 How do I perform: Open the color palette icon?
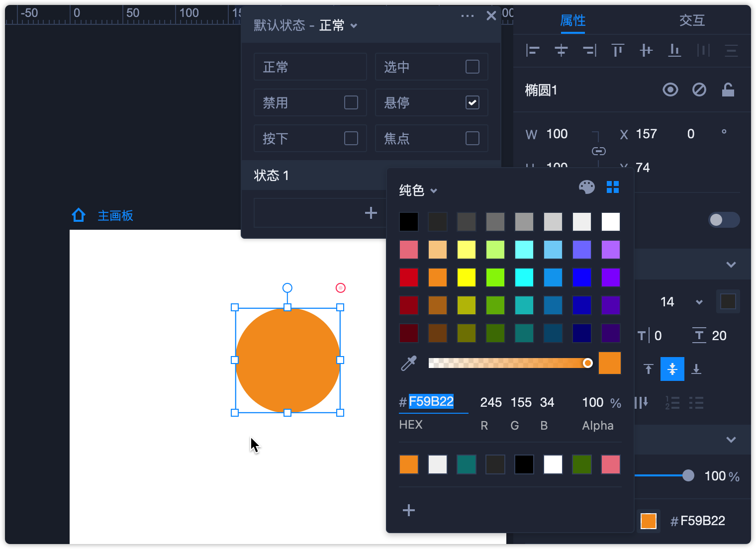[587, 187]
